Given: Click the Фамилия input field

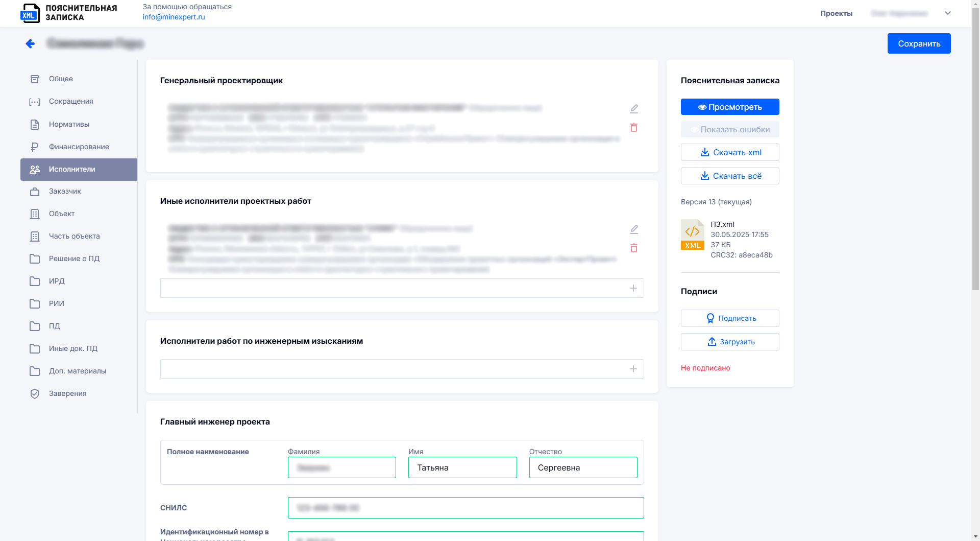Looking at the screenshot, I should (342, 467).
